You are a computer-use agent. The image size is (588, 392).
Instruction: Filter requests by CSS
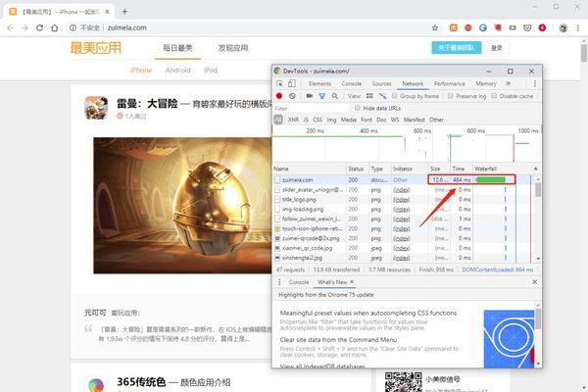(318, 120)
